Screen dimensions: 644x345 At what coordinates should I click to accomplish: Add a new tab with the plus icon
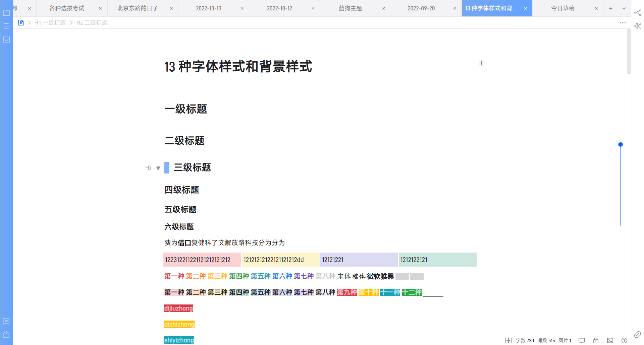pos(611,8)
